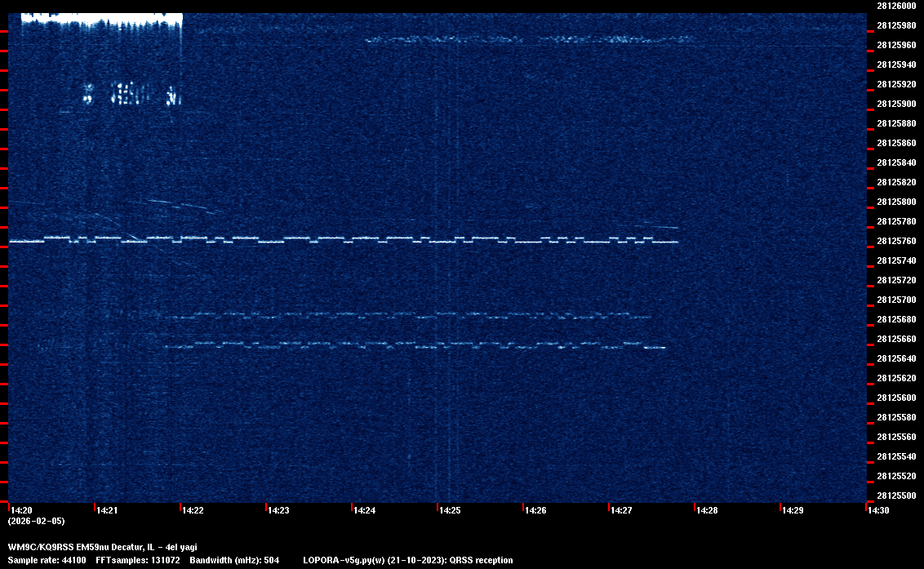
Task: Click the 28125680 frequency scale label
Action: pyautogui.click(x=896, y=319)
